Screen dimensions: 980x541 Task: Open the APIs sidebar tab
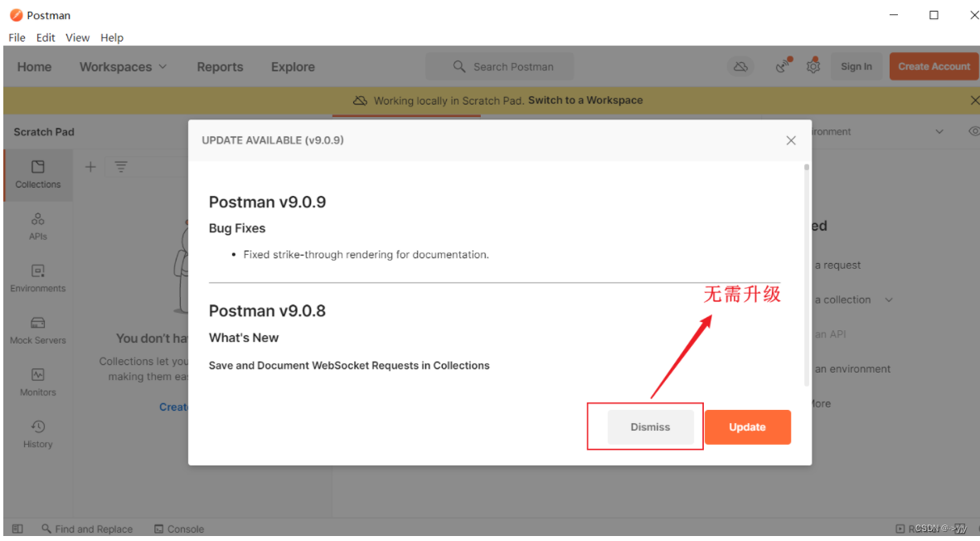pos(37,227)
